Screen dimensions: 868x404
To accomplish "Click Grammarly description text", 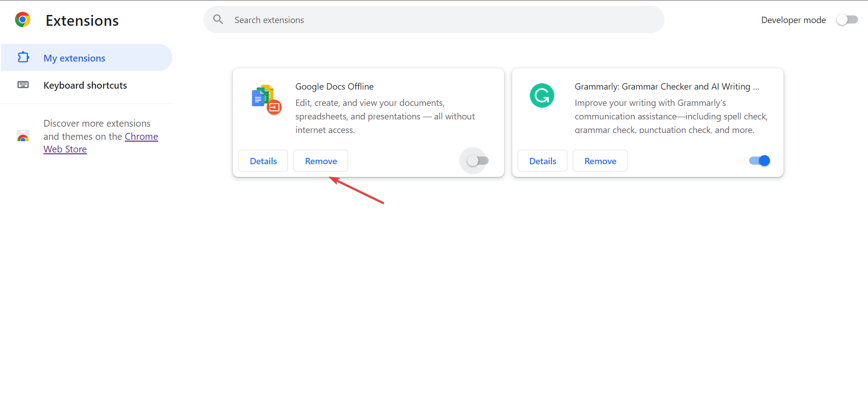I will click(x=671, y=116).
